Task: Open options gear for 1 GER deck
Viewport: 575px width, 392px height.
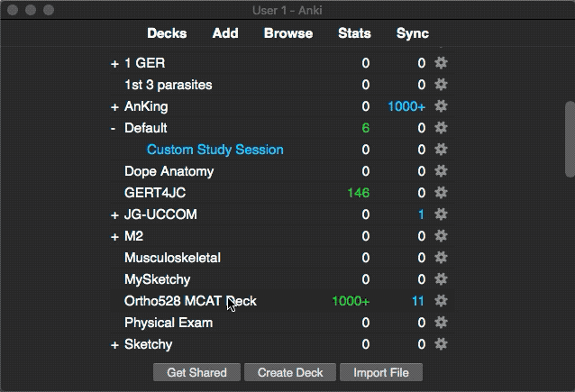Action: coord(441,63)
